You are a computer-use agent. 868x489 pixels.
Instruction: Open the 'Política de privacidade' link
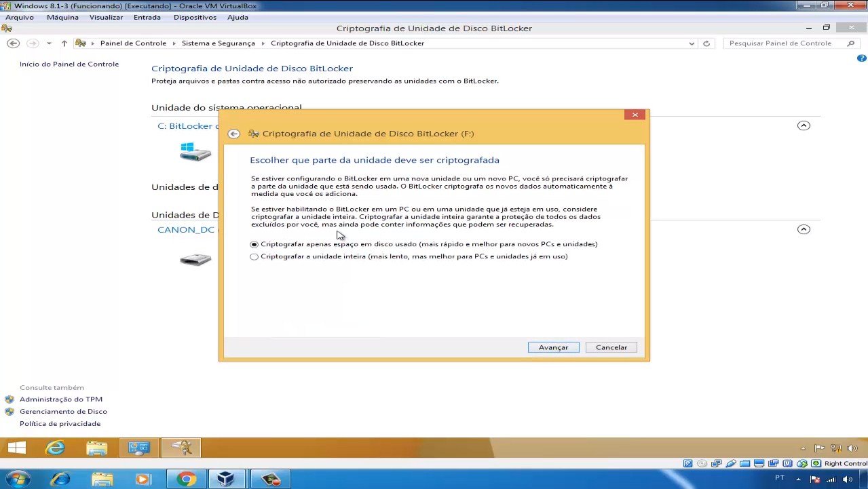coord(60,424)
